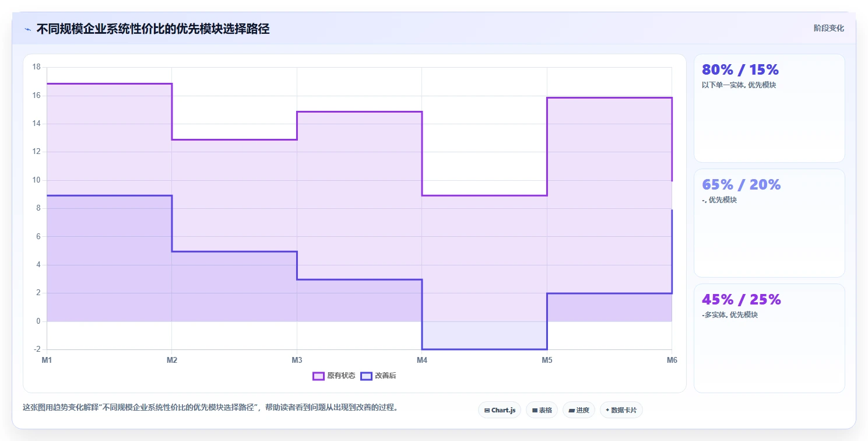Open the 65% / 20% data card
The width and height of the screenshot is (868, 441).
click(x=769, y=223)
